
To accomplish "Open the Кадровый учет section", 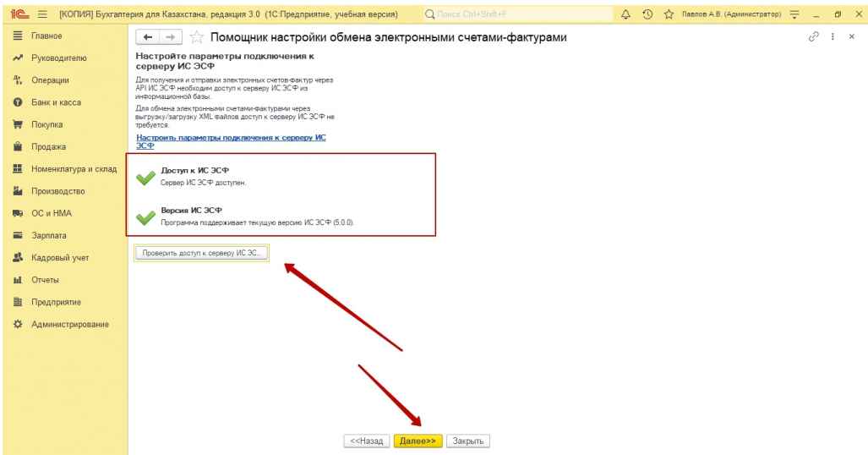I will pos(60,257).
